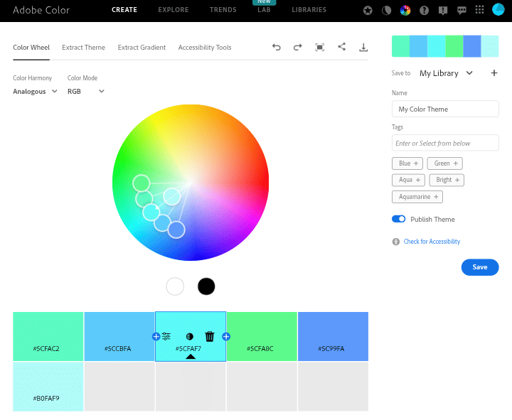The width and height of the screenshot is (512, 420).
Task: Go to the CREATE menu item
Action: 124,10
